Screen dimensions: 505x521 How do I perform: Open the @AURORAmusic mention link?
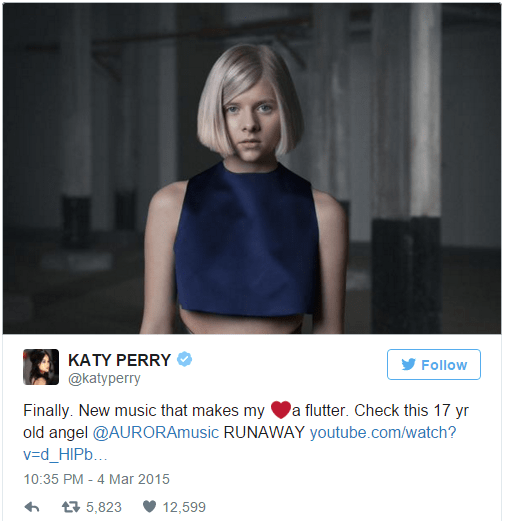(156, 433)
